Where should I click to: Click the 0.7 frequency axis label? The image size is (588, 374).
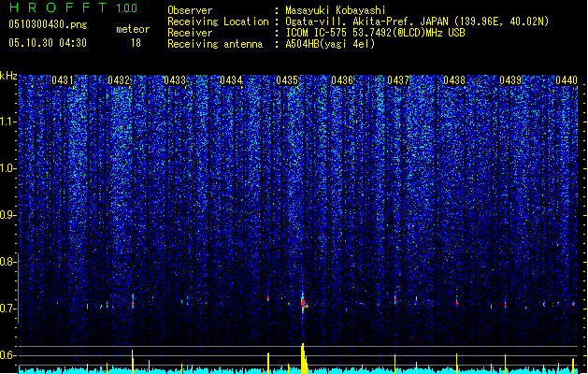pos(7,309)
